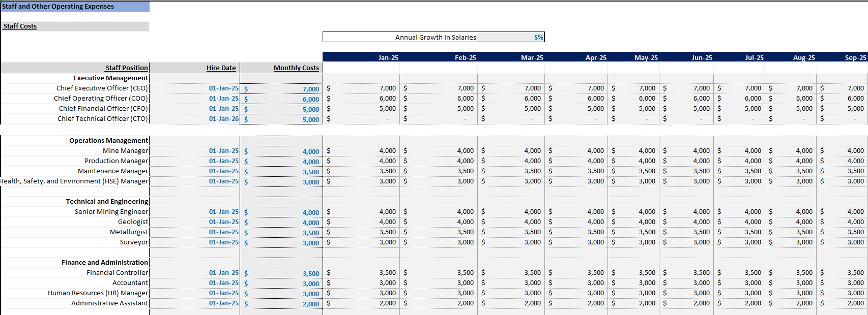Viewport: 868px width, 315px height.
Task: Select the 'Mine Manager' row label
Action: tap(125, 150)
